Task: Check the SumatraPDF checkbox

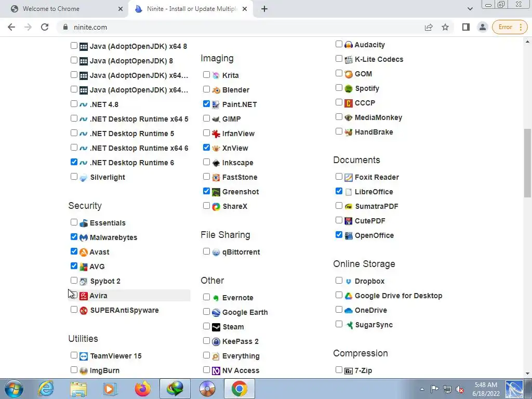Action: [339, 206]
